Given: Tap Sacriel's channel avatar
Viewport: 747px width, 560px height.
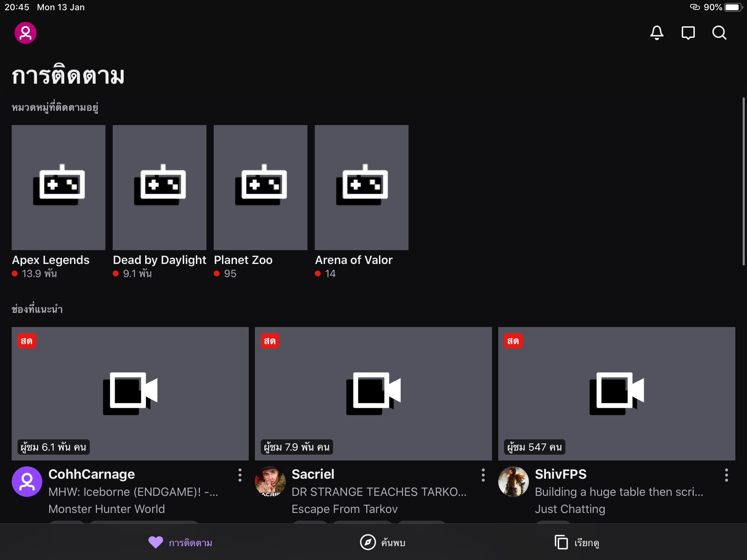Looking at the screenshot, I should point(270,482).
